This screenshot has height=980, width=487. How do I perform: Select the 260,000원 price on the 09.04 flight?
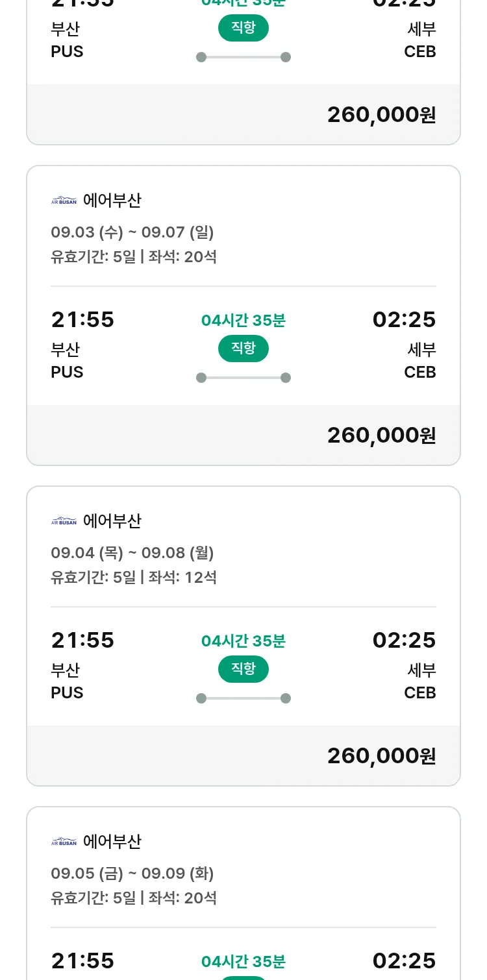click(x=381, y=755)
